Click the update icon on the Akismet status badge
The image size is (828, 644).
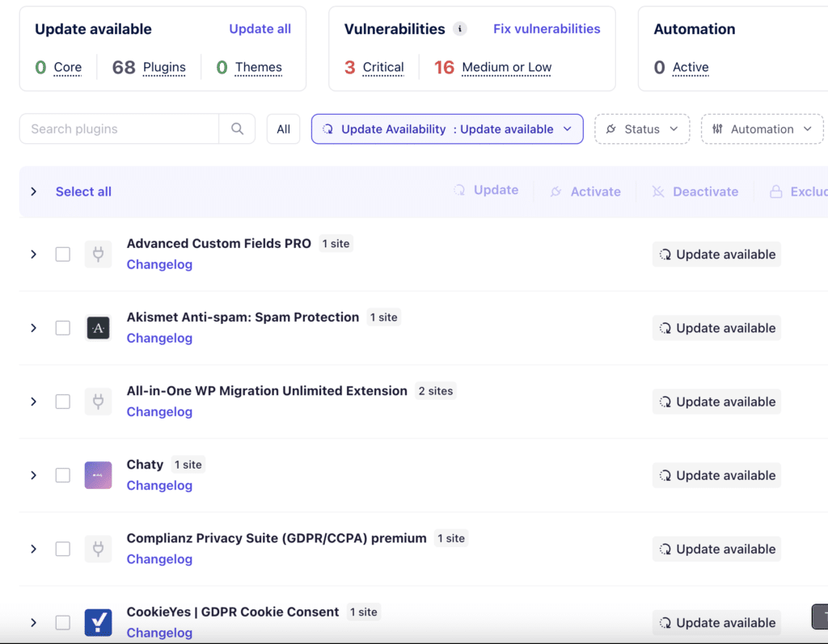(665, 328)
